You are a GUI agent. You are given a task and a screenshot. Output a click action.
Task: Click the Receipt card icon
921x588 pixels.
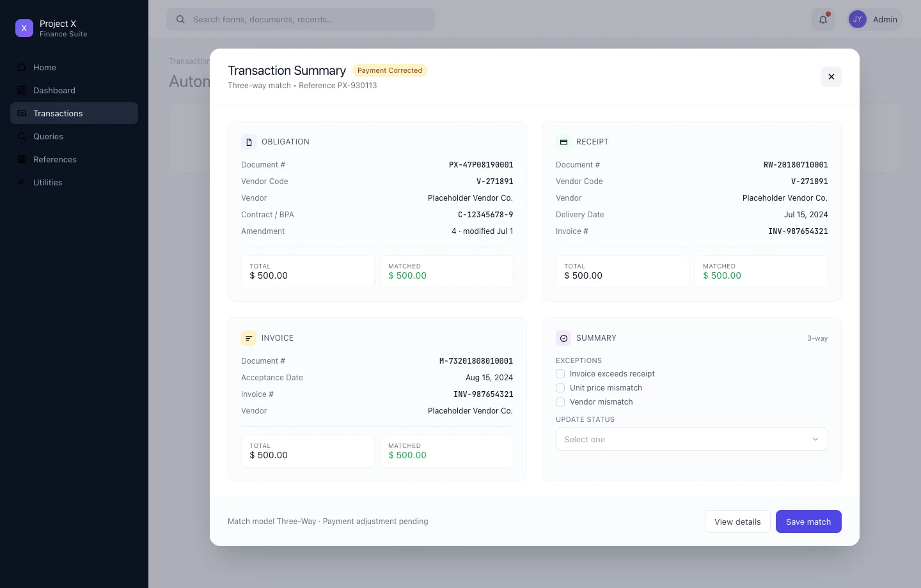[x=563, y=142]
